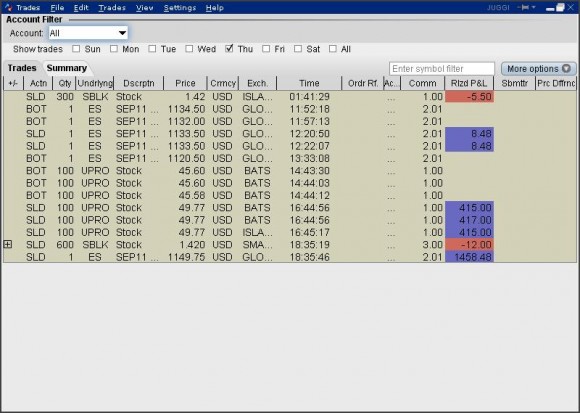This screenshot has height=413, width=580.
Task: Select the UPRO trade at 16:45:17
Action: click(290, 232)
